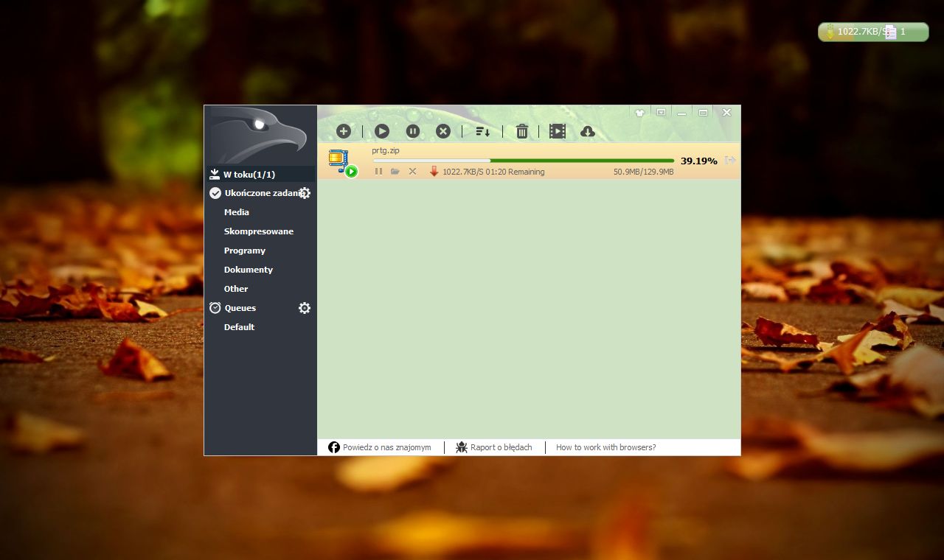
Task: Open the video sniffer filmstrip icon
Action: click(x=558, y=131)
